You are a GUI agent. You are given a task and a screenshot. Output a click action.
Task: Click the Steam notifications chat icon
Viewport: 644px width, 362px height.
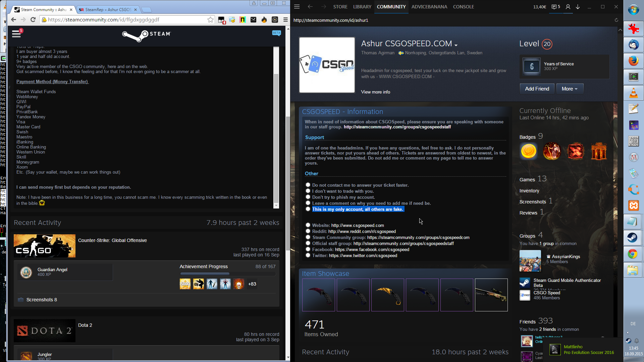(555, 7)
